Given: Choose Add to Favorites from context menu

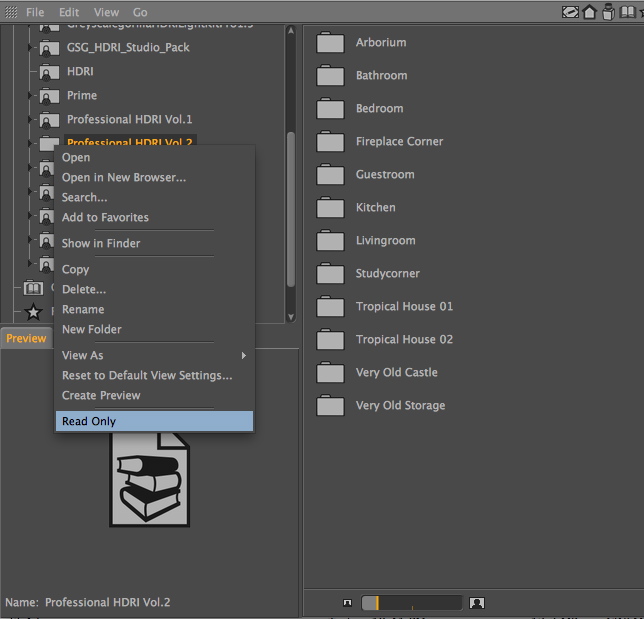Looking at the screenshot, I should click(105, 217).
